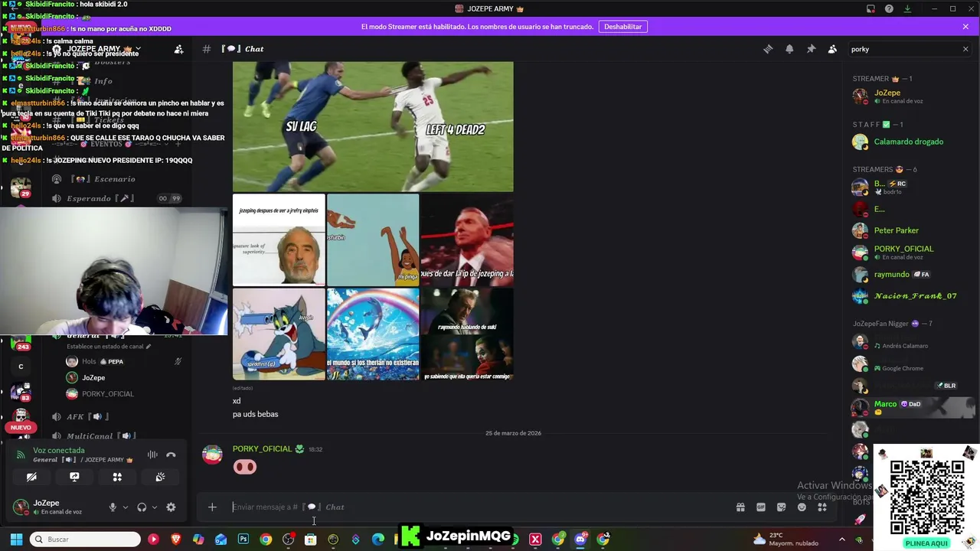This screenshot has height=551, width=980.
Task: Open server with 83 badge in sidebar
Action: [x=21, y=392]
